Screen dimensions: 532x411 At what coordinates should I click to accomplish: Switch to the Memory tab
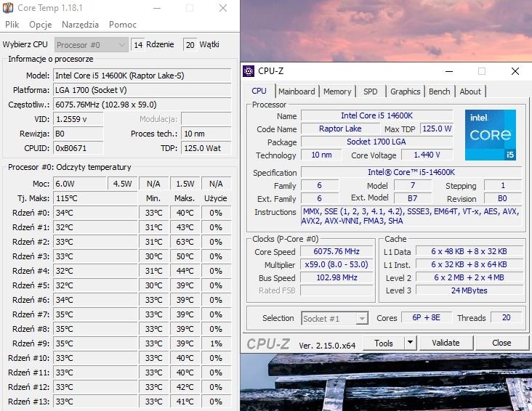pyautogui.click(x=337, y=91)
